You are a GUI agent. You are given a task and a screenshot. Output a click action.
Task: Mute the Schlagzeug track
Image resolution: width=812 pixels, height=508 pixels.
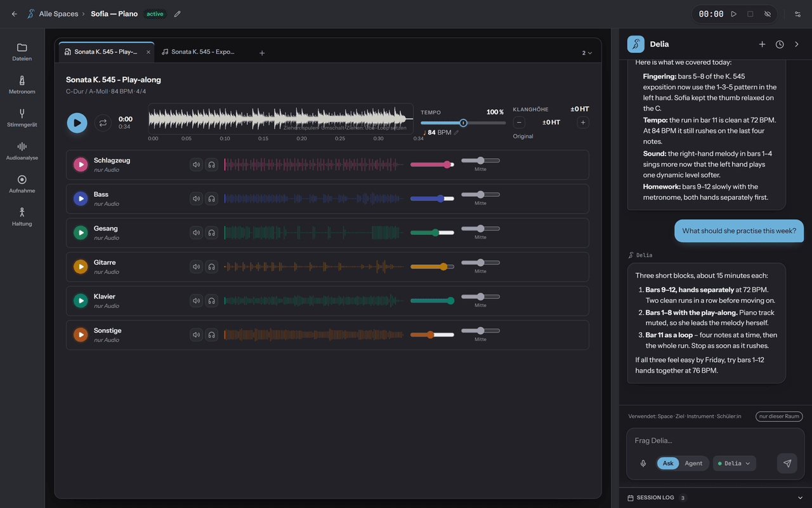(197, 164)
